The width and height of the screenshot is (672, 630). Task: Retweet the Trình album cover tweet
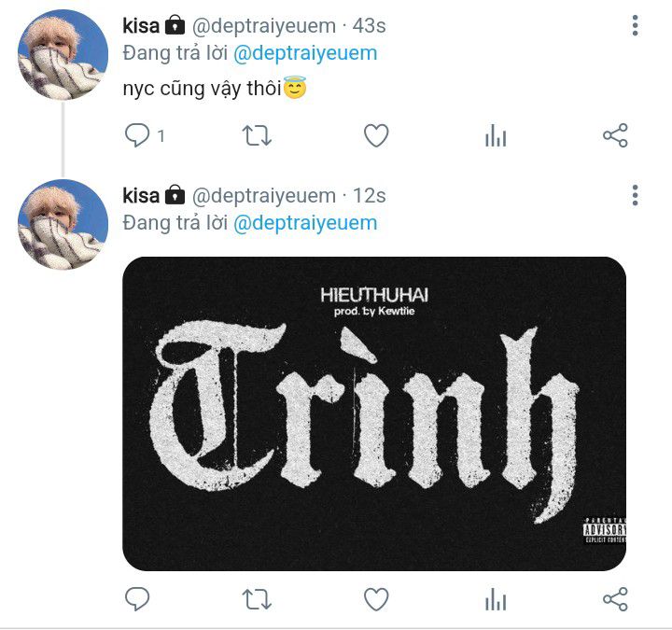[257, 598]
